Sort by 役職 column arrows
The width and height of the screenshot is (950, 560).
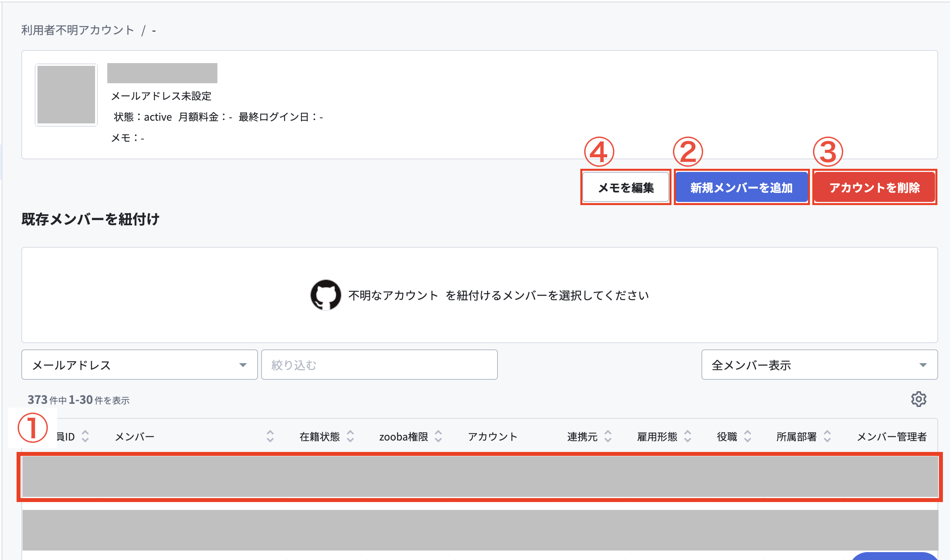pos(748,436)
